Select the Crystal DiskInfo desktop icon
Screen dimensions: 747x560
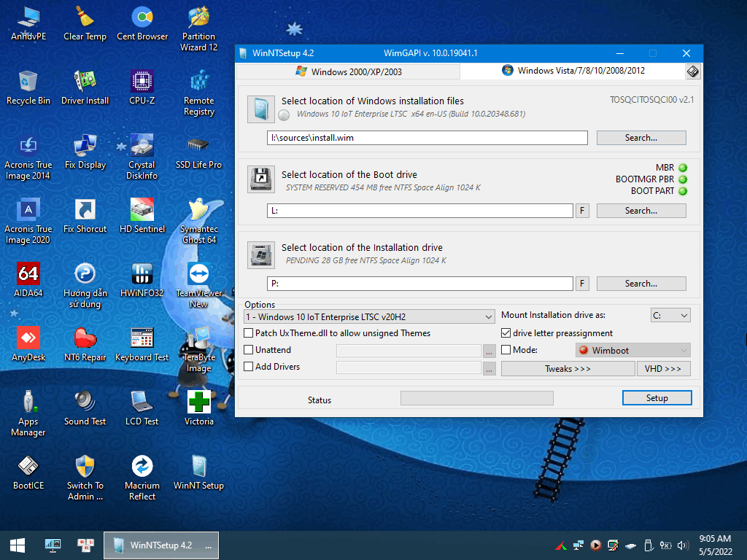(142, 157)
